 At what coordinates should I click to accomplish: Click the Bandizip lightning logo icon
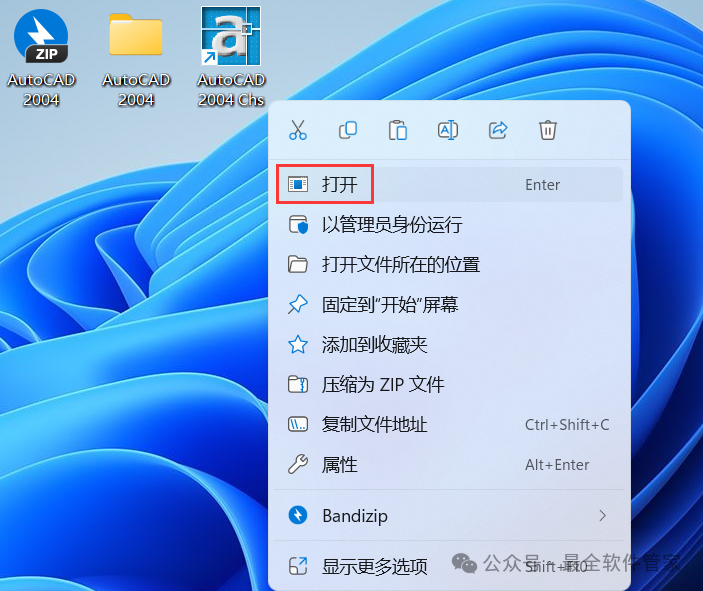pos(298,515)
